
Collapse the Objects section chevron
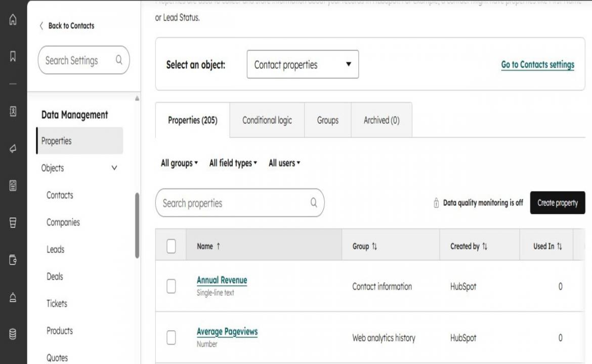pos(114,168)
